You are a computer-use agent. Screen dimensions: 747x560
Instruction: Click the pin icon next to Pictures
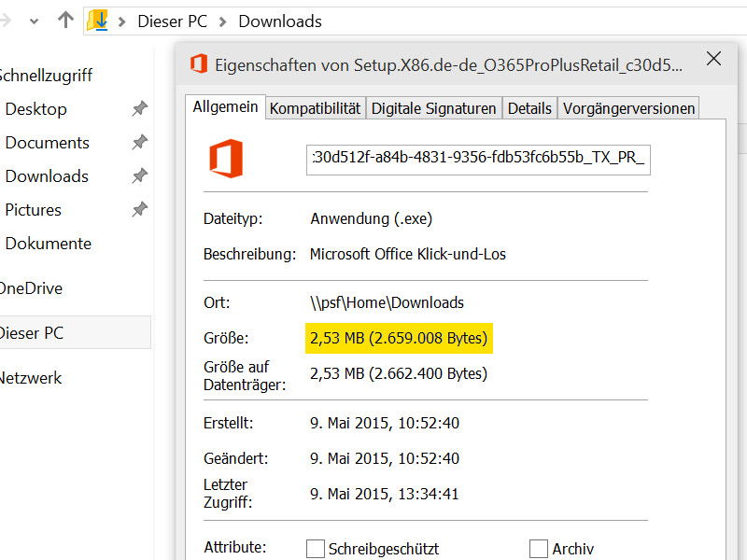tap(139, 209)
